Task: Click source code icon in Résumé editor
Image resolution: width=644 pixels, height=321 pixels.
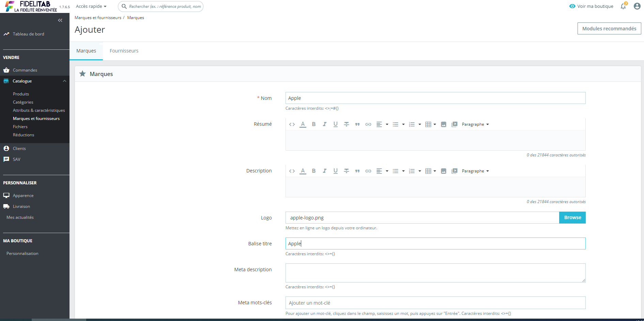Action: (x=292, y=124)
